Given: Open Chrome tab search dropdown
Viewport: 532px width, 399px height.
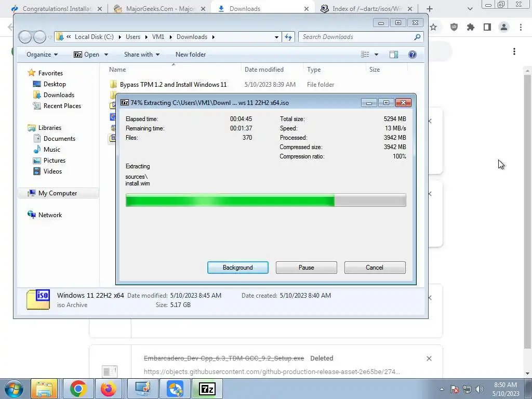Looking at the screenshot, I should point(470,9).
